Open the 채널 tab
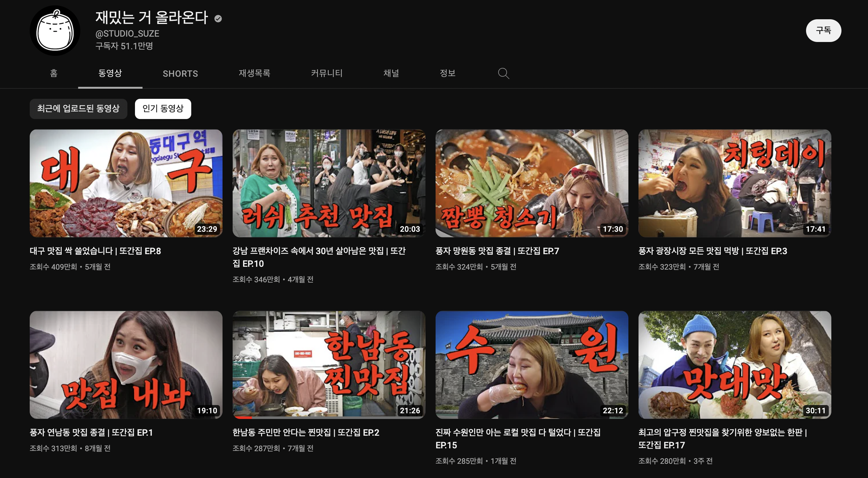The height and width of the screenshot is (478, 868). point(391,73)
